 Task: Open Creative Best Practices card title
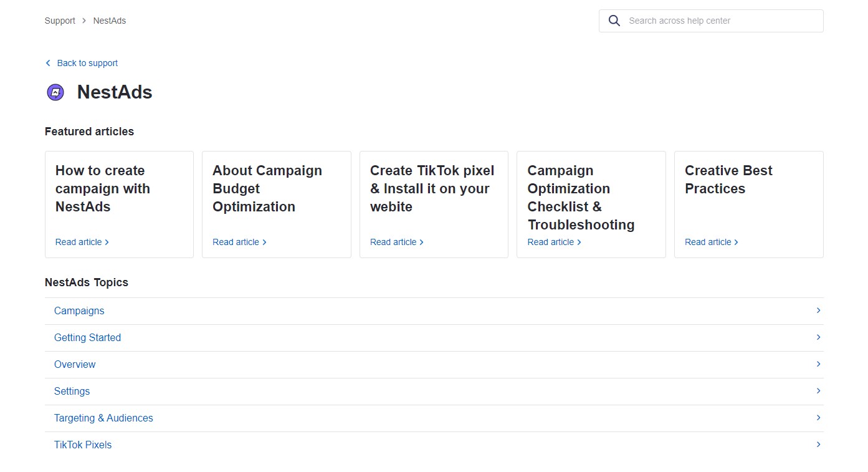pyautogui.click(x=728, y=180)
